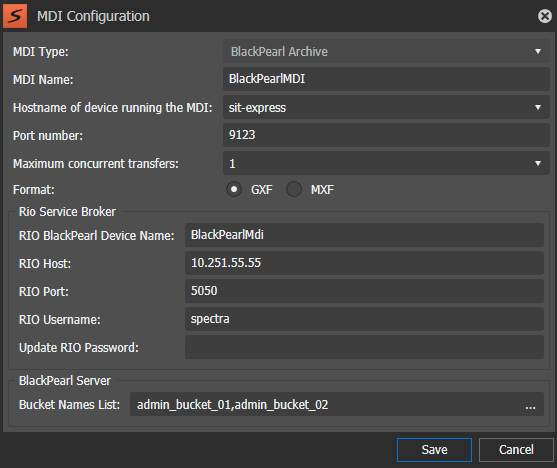Click the Format label
Viewport: 557px width, 468px height.
pos(34,190)
